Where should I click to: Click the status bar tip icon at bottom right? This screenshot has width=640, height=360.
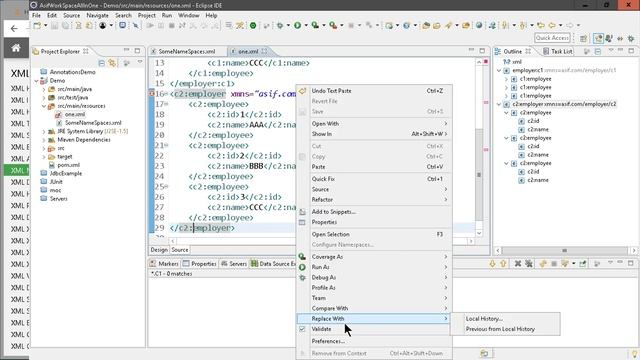pos(635,353)
